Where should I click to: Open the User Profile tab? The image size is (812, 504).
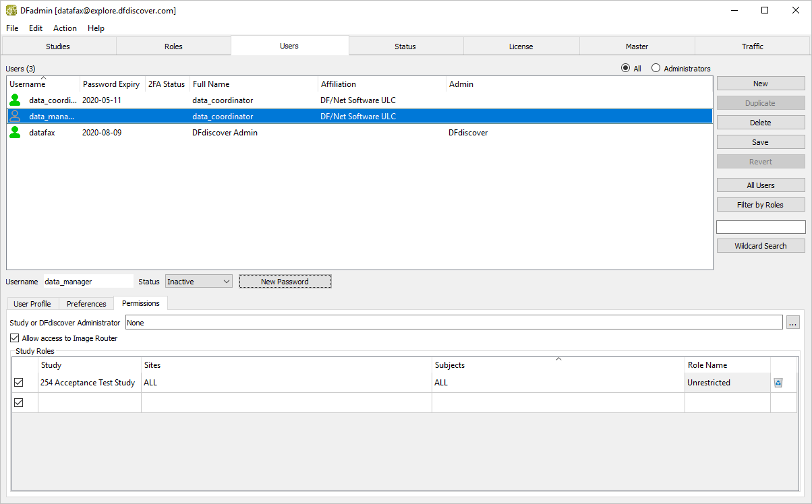tap(32, 304)
